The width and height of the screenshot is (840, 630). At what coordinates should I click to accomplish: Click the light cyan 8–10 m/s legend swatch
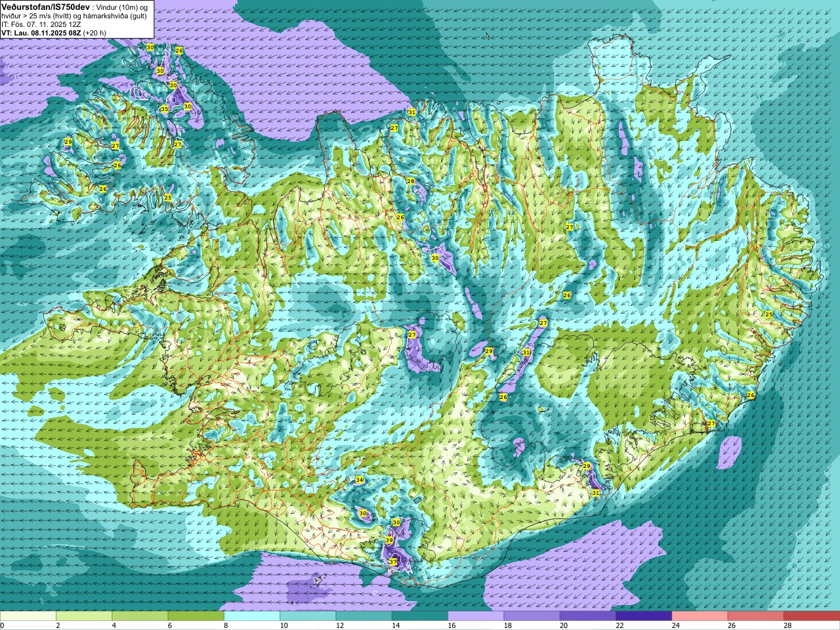tap(252, 616)
